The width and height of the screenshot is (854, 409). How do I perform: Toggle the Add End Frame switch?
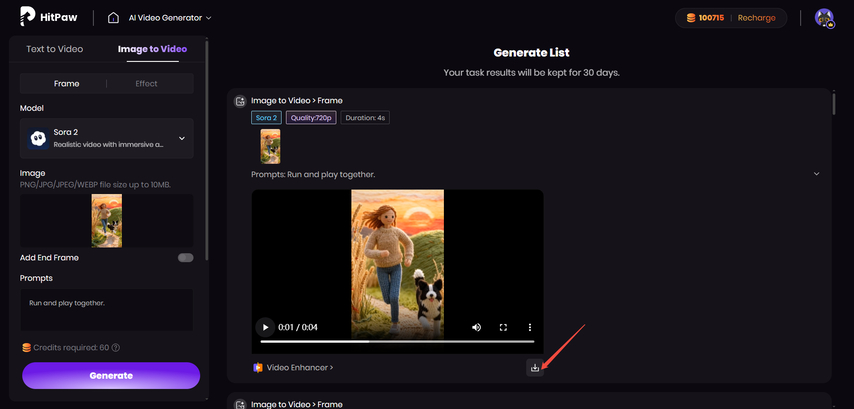[x=186, y=258]
